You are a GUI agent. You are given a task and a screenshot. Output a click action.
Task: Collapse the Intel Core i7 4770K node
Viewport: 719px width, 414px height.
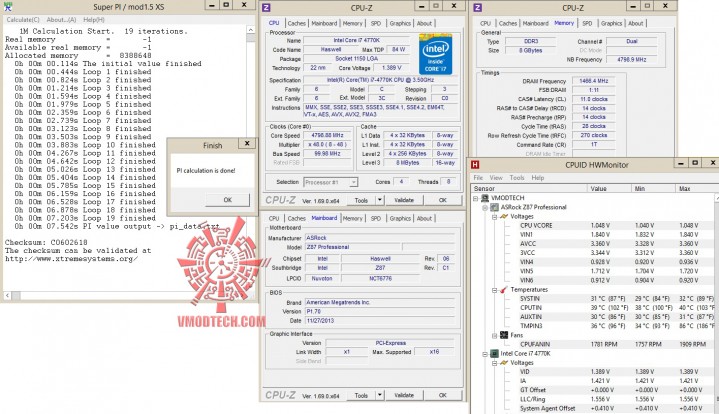[x=485, y=353]
